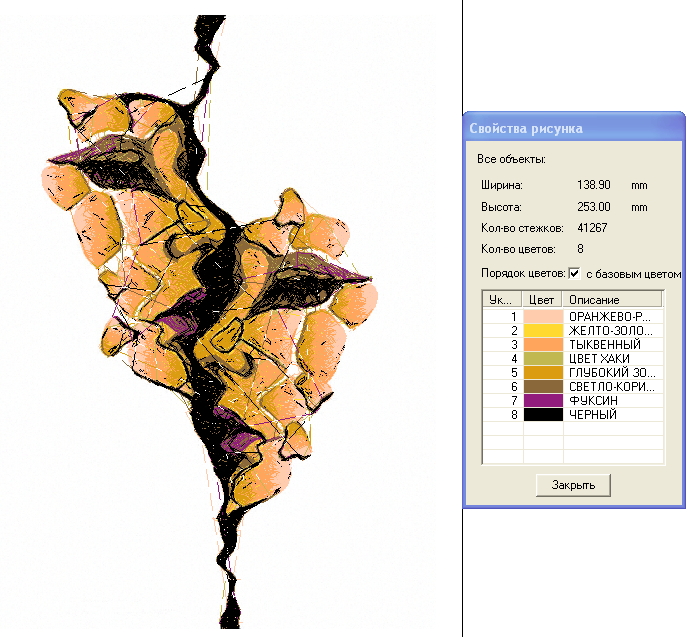Click the ЦВЕТ ХАКИ khaki swatch
The height and width of the screenshot is (637, 687).
coord(543,358)
